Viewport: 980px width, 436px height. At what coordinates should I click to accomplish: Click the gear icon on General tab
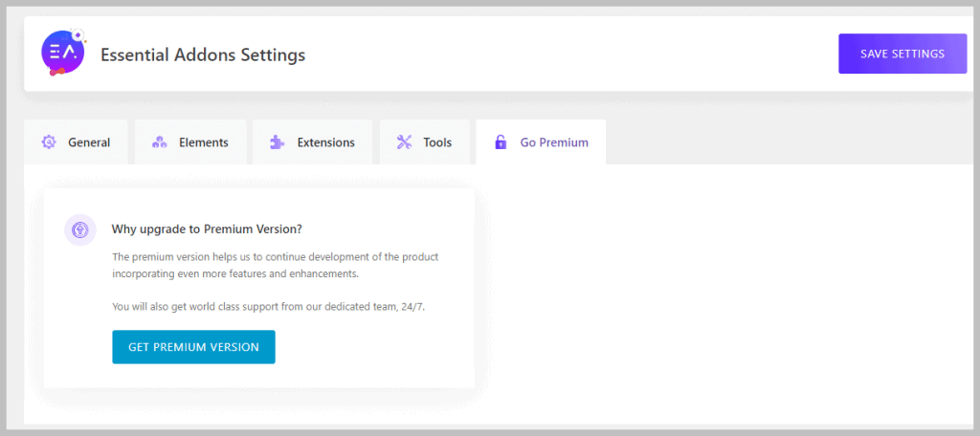pyautogui.click(x=49, y=142)
